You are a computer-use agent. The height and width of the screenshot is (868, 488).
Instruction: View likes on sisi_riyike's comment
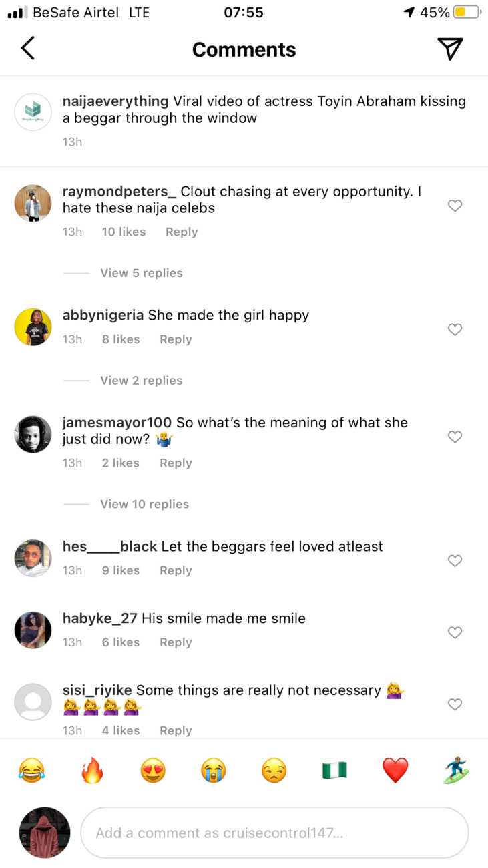(121, 731)
